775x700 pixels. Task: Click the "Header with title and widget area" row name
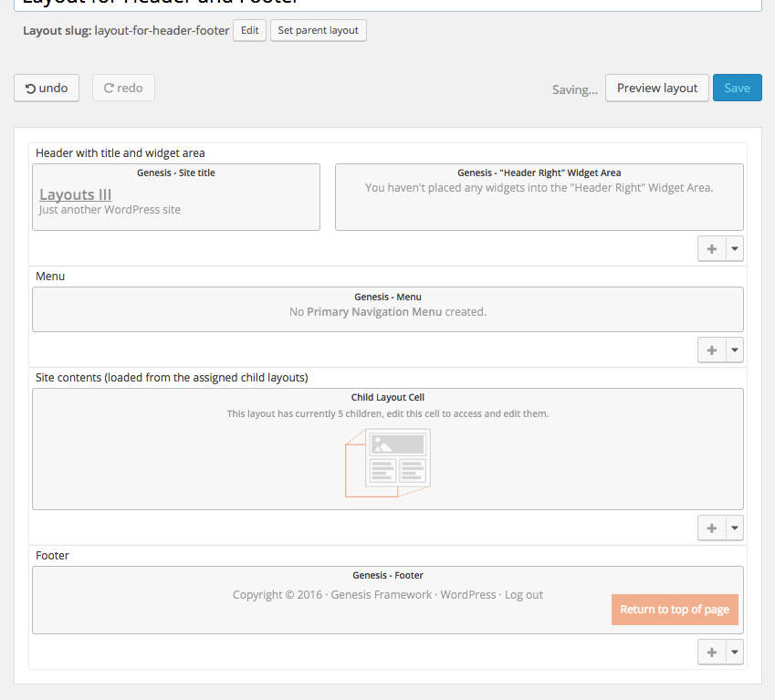coord(120,153)
